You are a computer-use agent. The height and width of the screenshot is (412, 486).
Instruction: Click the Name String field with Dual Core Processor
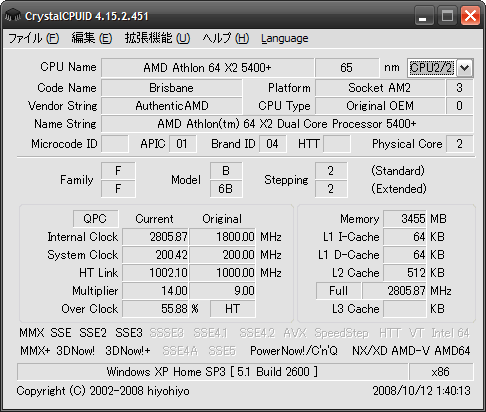(x=287, y=124)
